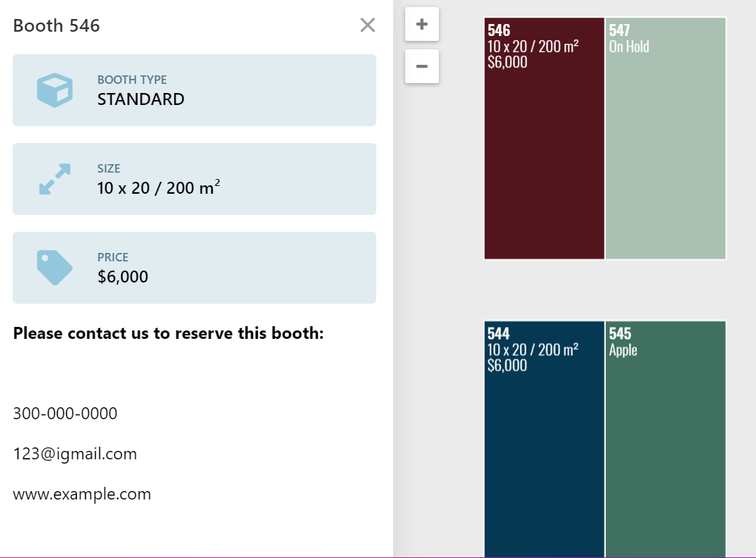Select booth 547 marked On Hold
756x558 pixels.
point(665,155)
